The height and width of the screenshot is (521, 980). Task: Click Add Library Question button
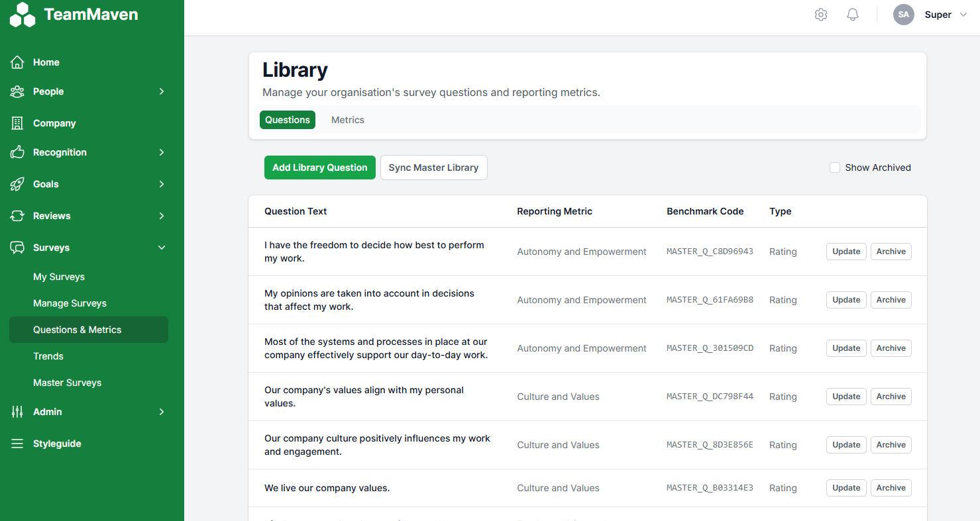320,167
